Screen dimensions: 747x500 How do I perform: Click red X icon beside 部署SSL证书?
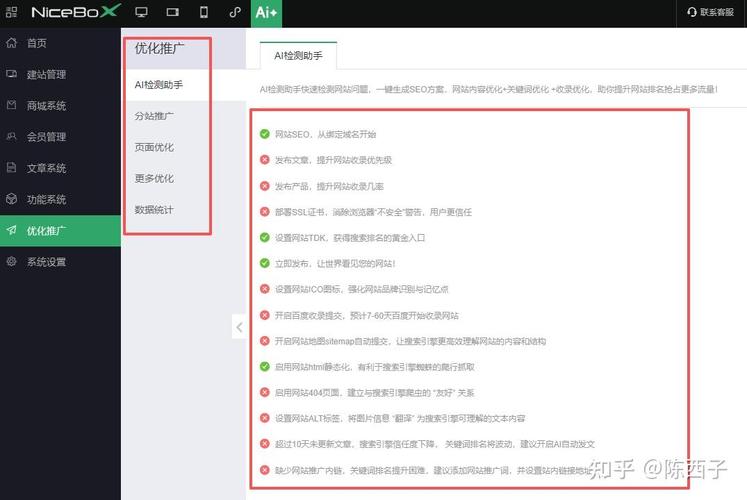[x=265, y=211]
